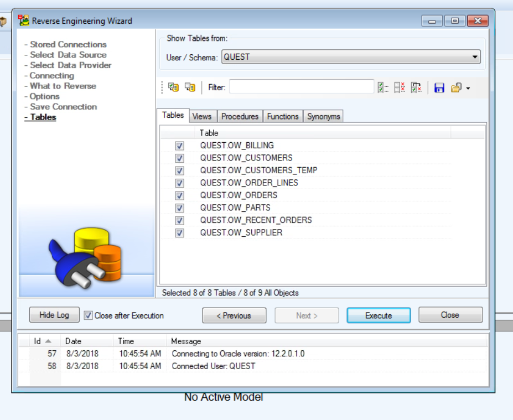This screenshot has width=513, height=420.
Task: Click the uncheck all items icon
Action: (x=400, y=87)
